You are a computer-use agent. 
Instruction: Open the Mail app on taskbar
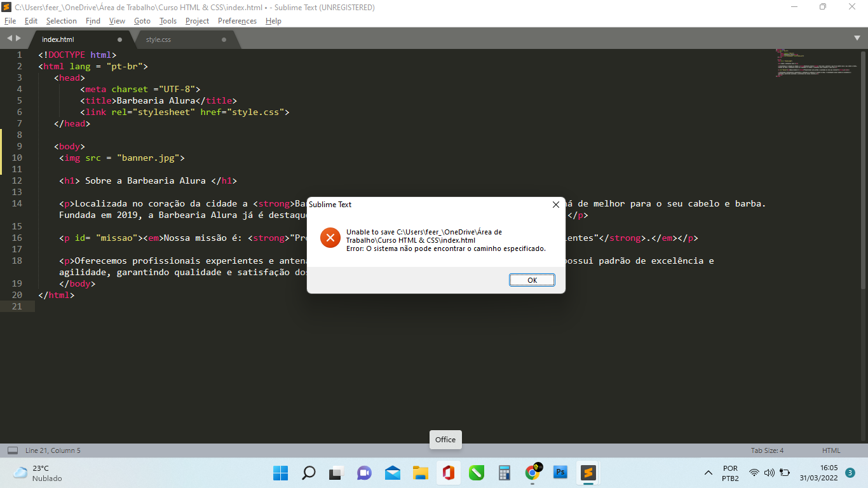[392, 473]
